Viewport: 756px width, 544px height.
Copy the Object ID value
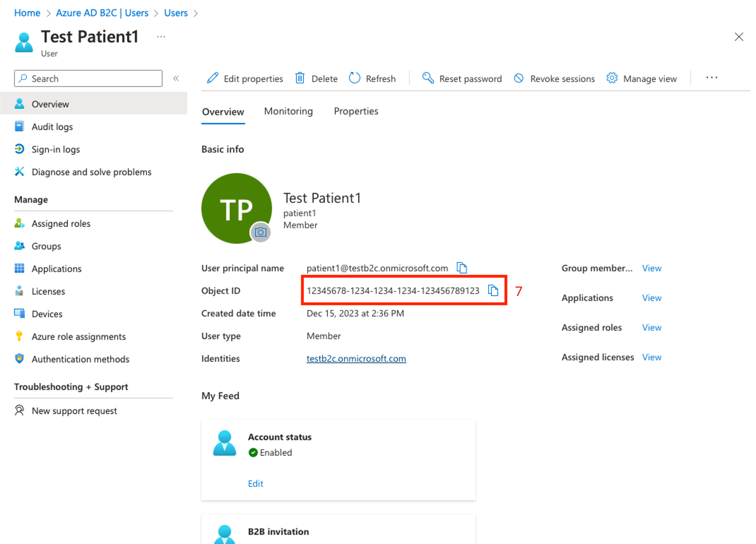[493, 290]
